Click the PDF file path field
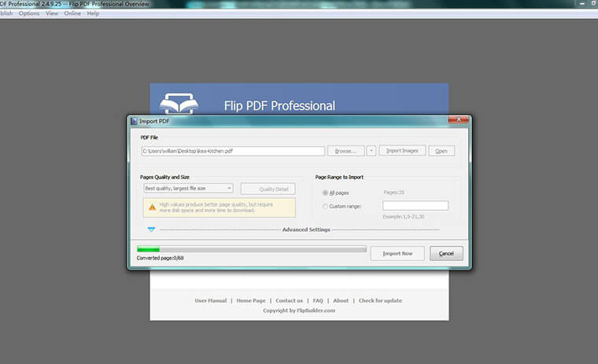Screen dimensions: 598x364 pyautogui.click(x=233, y=151)
